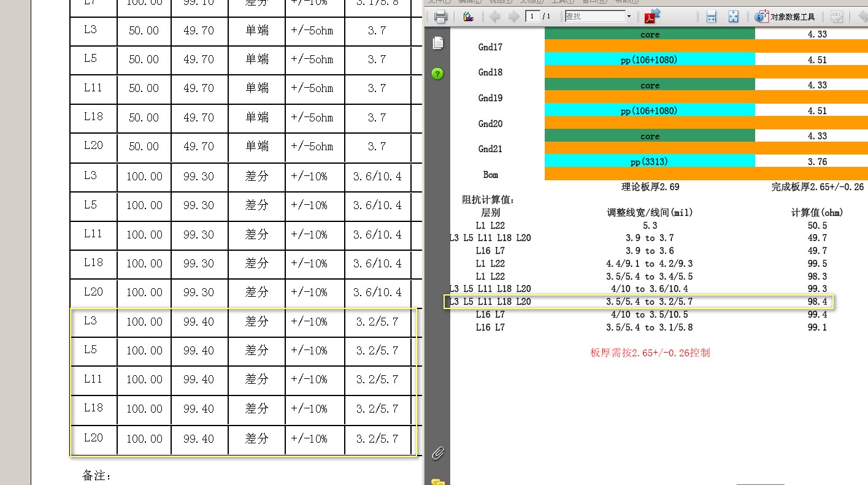
Task: Click the 备注: label below the table
Action: click(x=97, y=476)
